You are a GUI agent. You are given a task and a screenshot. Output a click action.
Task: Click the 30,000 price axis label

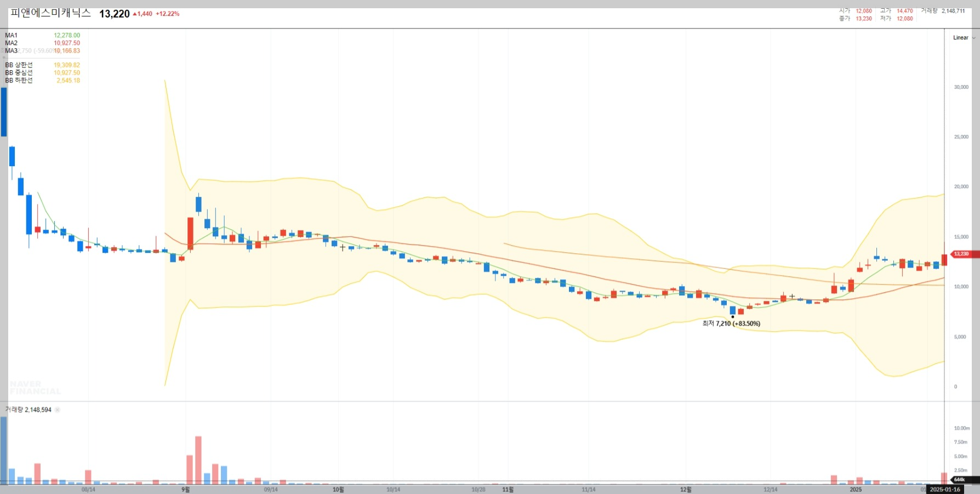coord(961,87)
